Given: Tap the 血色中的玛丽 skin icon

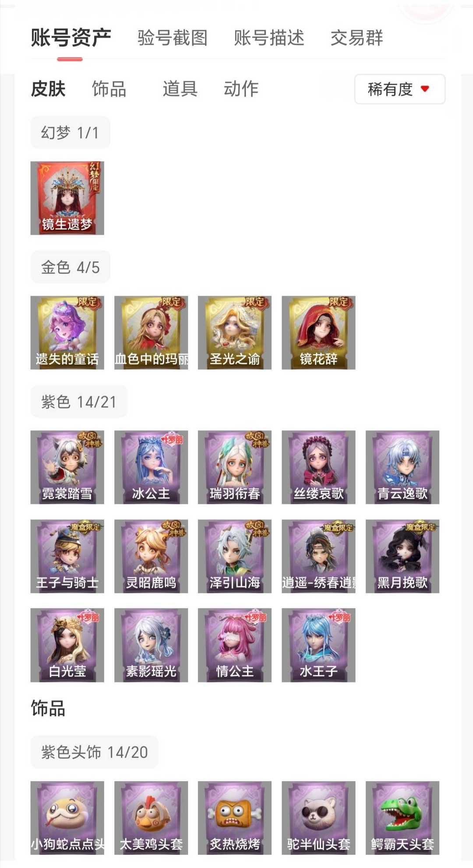Looking at the screenshot, I should click(x=151, y=332).
